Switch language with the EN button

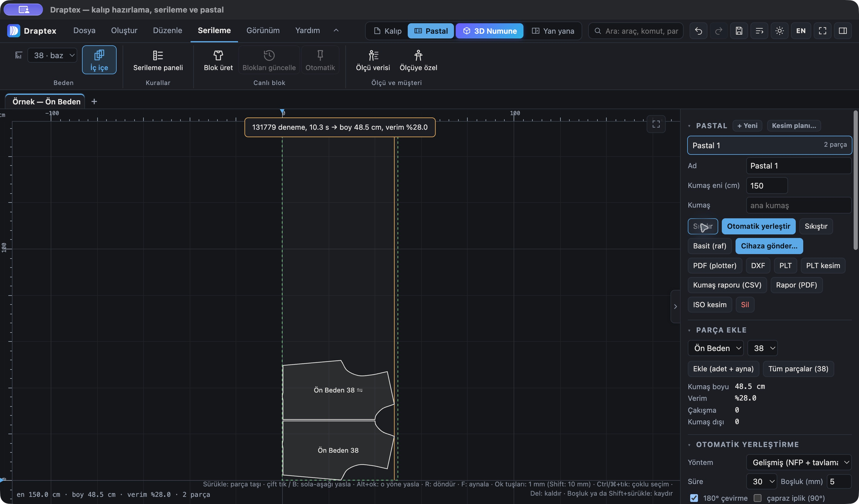click(801, 31)
